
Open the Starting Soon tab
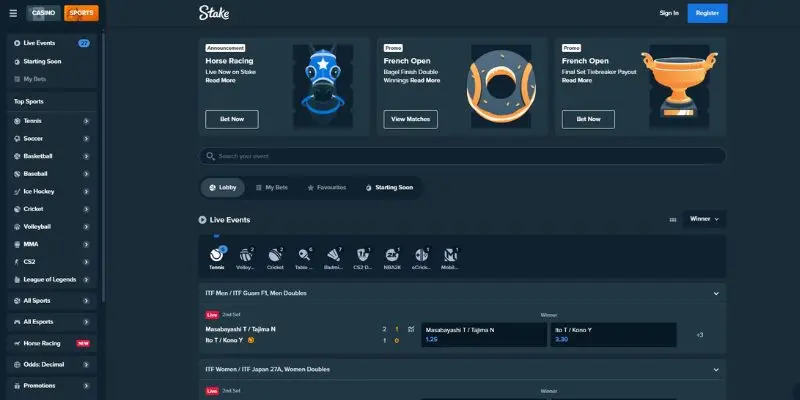click(x=390, y=188)
